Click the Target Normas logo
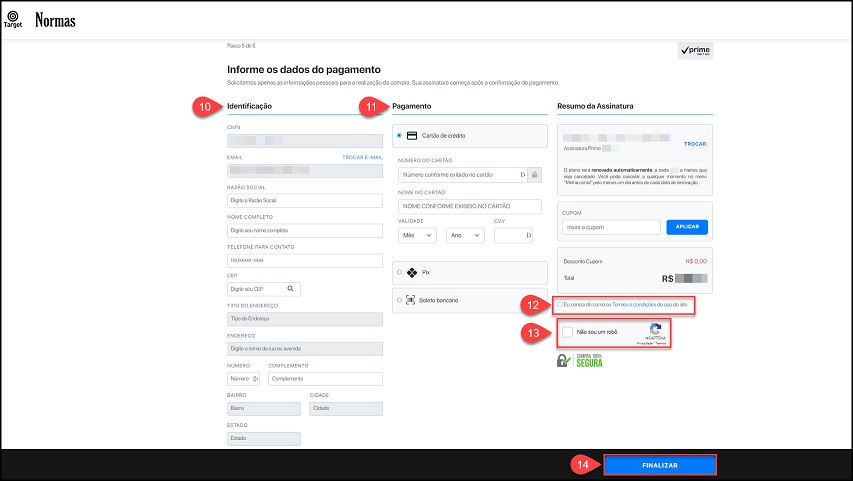 41,20
